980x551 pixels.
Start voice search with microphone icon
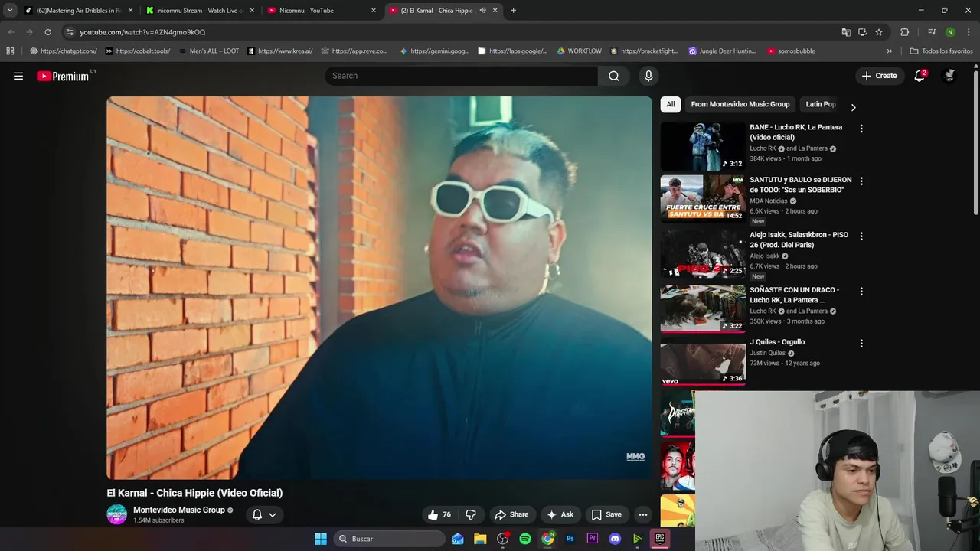tap(648, 76)
